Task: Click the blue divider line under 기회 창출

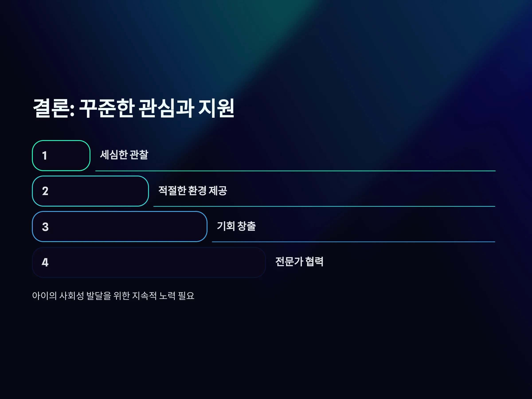Action: 354,242
